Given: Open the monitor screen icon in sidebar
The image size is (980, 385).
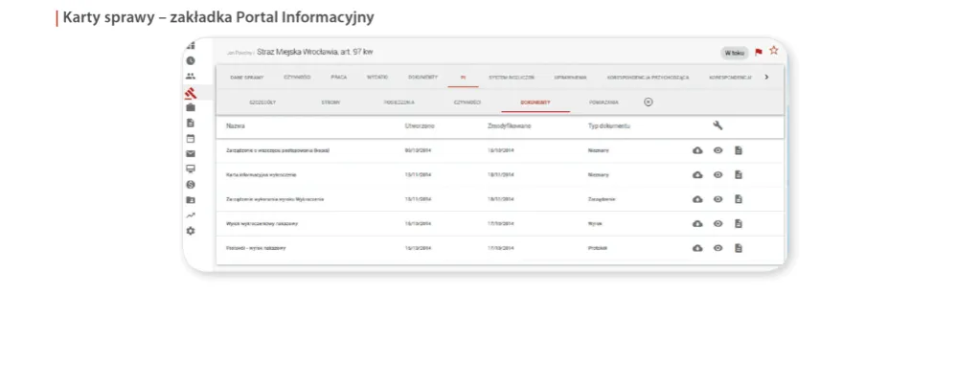Looking at the screenshot, I should 191,169.
